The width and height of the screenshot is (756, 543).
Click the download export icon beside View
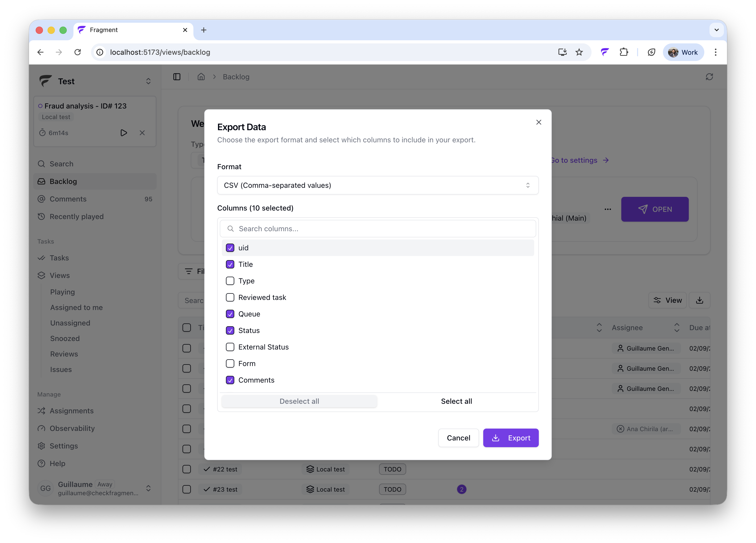(699, 300)
